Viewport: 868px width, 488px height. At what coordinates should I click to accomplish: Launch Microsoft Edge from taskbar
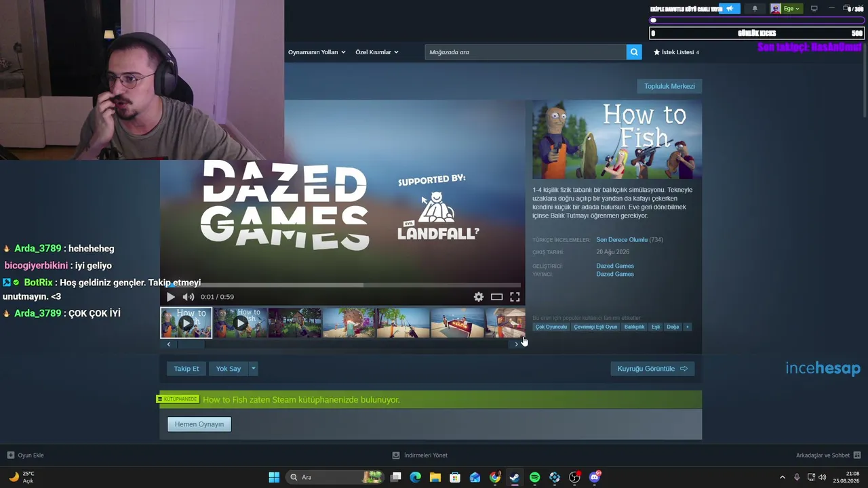416,477
